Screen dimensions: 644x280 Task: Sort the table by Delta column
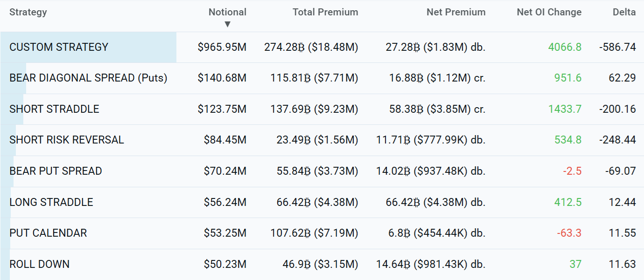tap(624, 12)
